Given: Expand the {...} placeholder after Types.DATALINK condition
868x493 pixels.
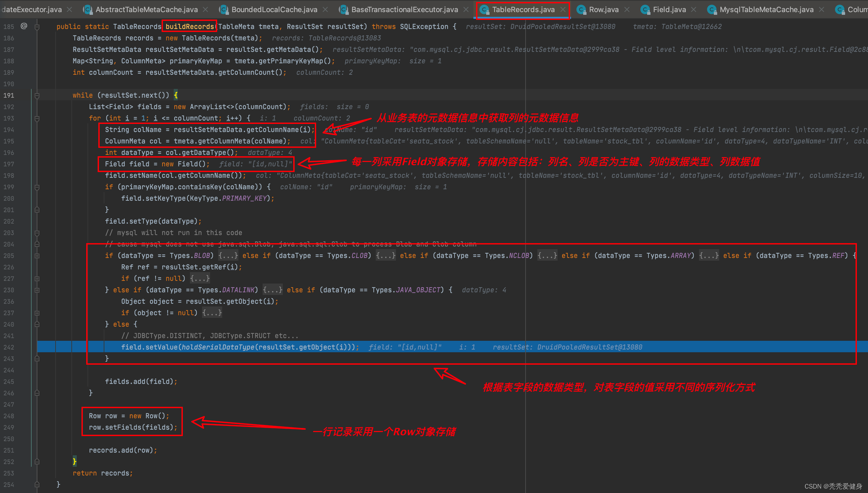Looking at the screenshot, I should 272,290.
